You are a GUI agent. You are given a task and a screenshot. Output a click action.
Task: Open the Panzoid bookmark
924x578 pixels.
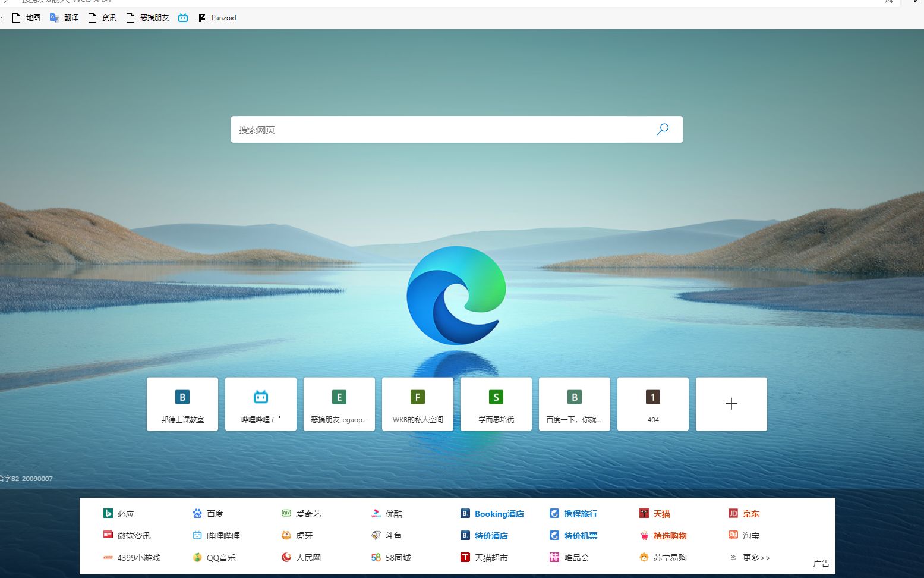tap(217, 18)
